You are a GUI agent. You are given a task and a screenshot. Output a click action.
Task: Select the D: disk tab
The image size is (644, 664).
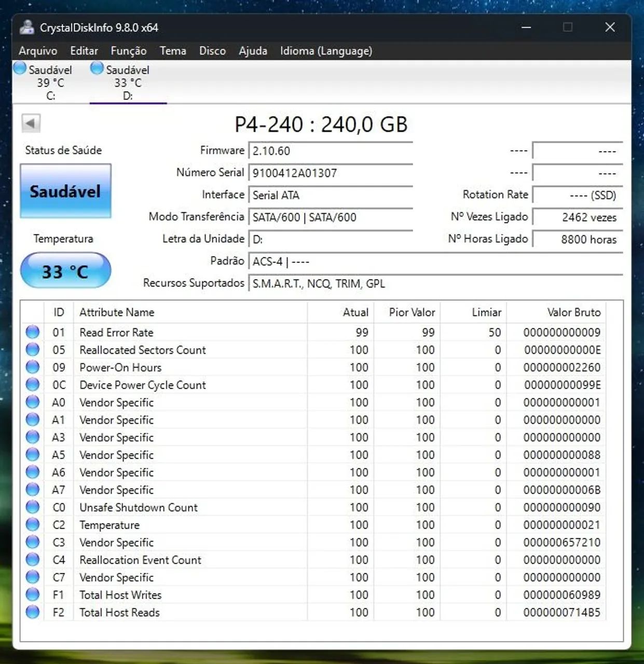click(128, 82)
